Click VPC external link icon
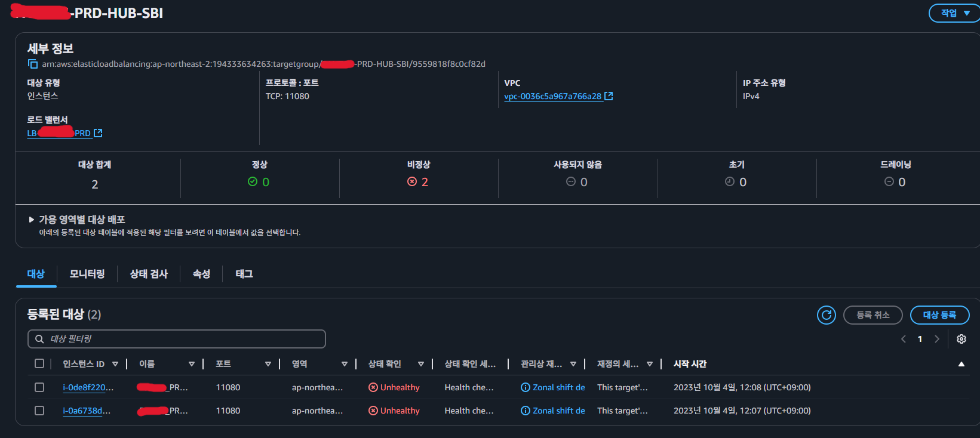 pos(609,96)
